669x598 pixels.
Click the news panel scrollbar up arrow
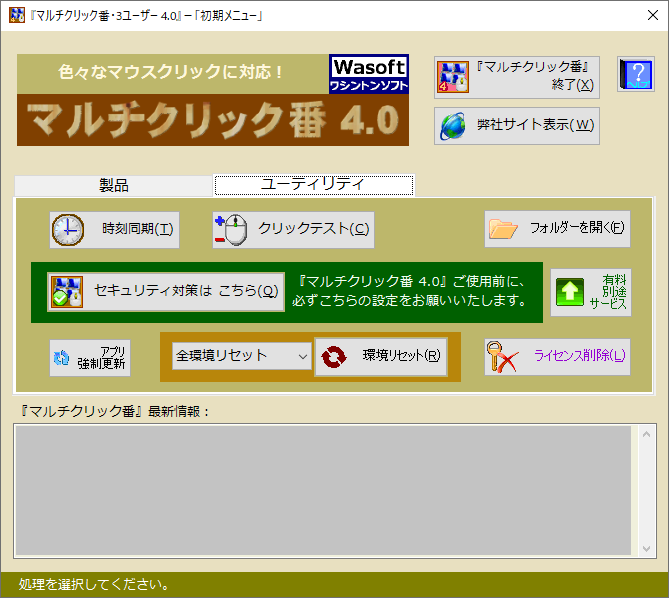point(646,434)
